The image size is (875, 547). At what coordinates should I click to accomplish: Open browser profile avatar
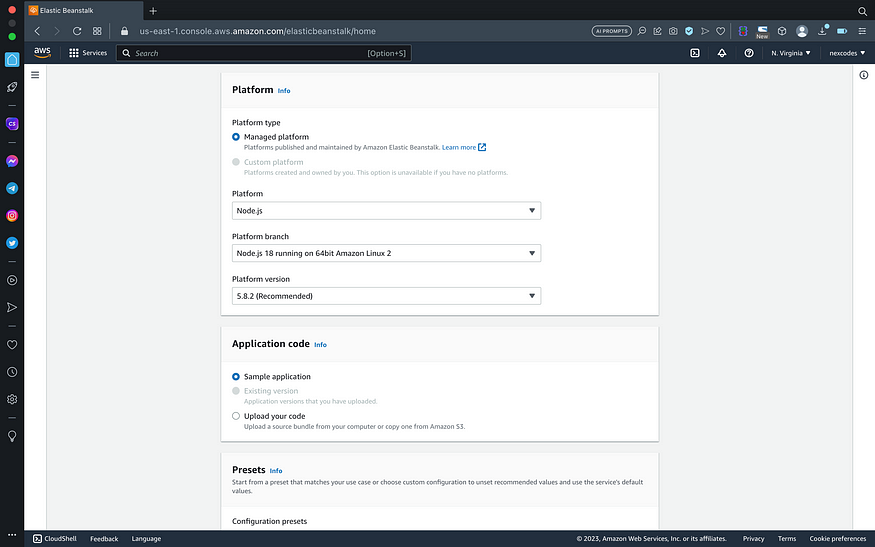tap(802, 31)
